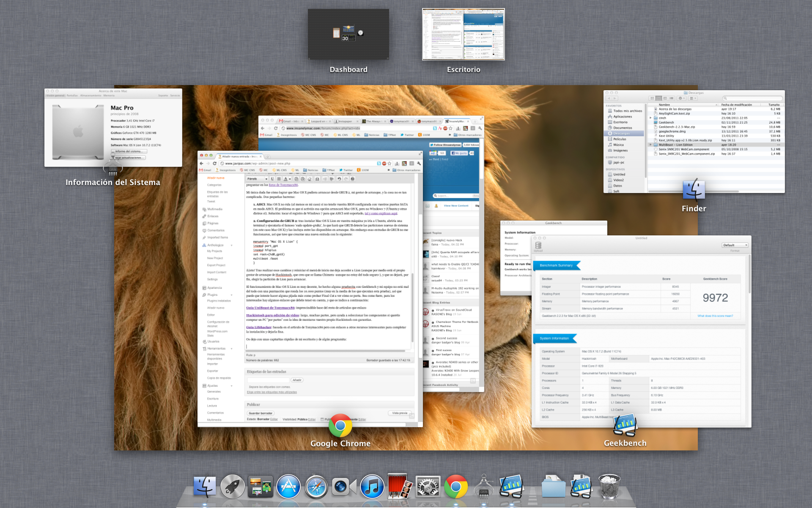Screen dimensions: 812x508
Task: Go back in front Chrome window
Action: (201, 163)
